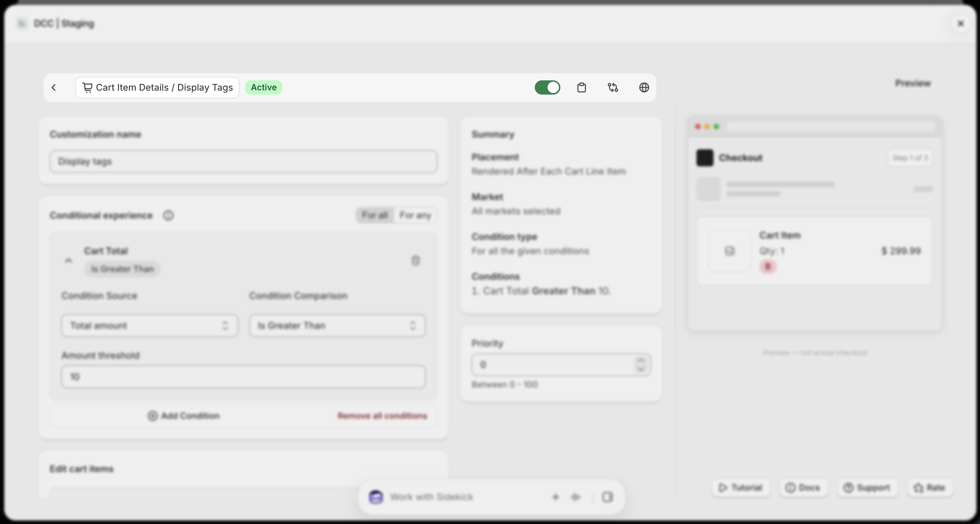The image size is (980, 524).
Task: Click the red tag badge under Cart Item
Action: [768, 267]
